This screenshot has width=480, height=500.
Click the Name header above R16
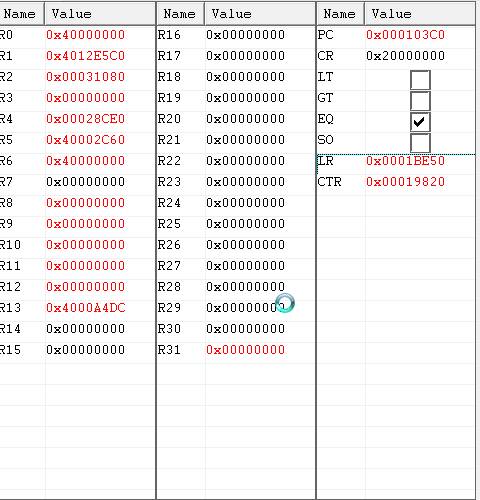[x=180, y=14]
